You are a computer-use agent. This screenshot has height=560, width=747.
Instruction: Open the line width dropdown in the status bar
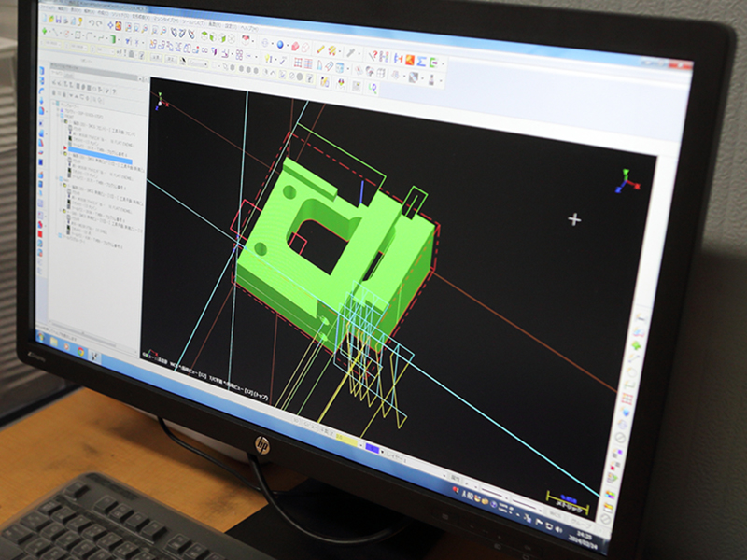[x=540, y=511]
